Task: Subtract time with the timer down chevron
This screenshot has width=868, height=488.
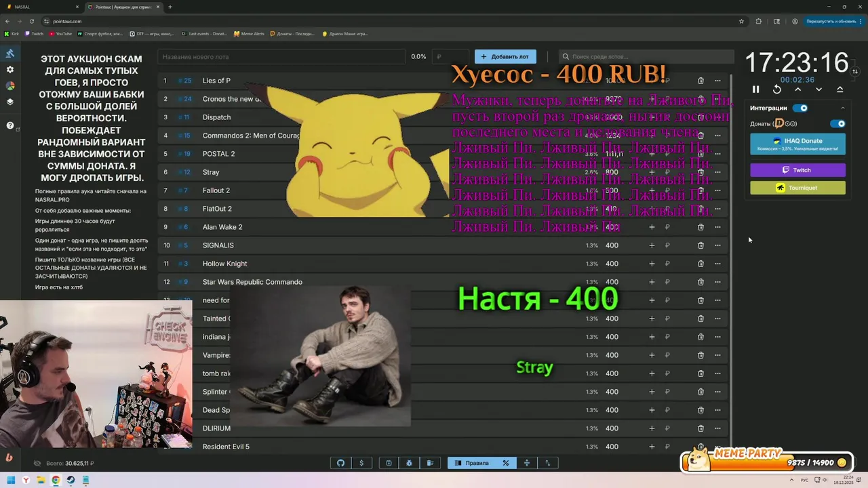Action: pyautogui.click(x=819, y=89)
